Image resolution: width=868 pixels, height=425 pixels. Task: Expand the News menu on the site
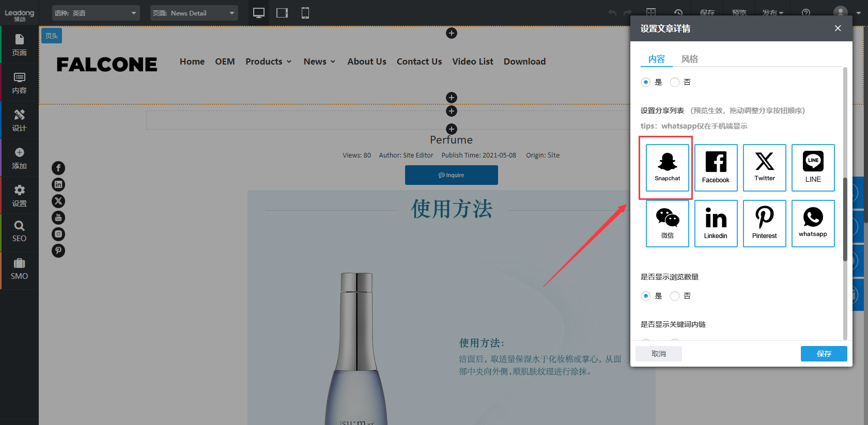(319, 61)
